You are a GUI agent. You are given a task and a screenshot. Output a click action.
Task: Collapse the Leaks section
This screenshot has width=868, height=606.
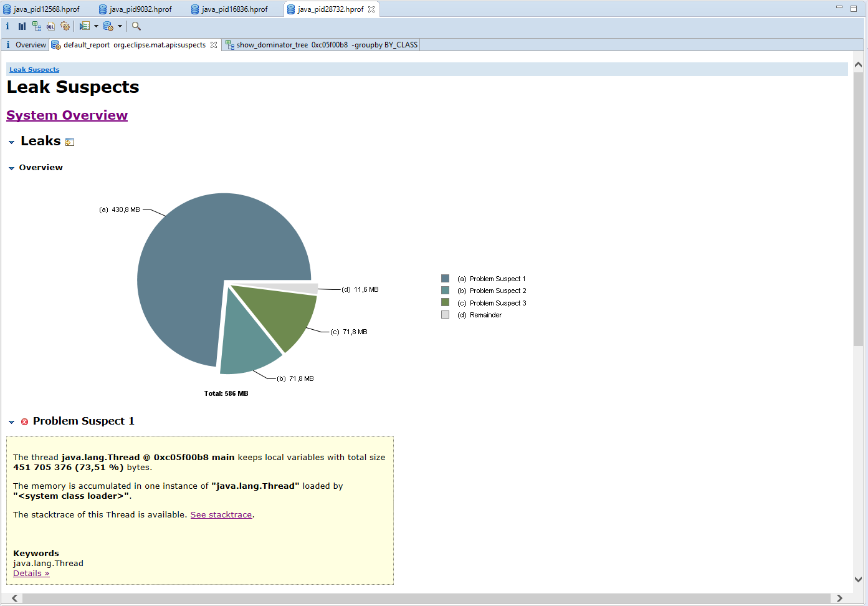pyautogui.click(x=11, y=142)
